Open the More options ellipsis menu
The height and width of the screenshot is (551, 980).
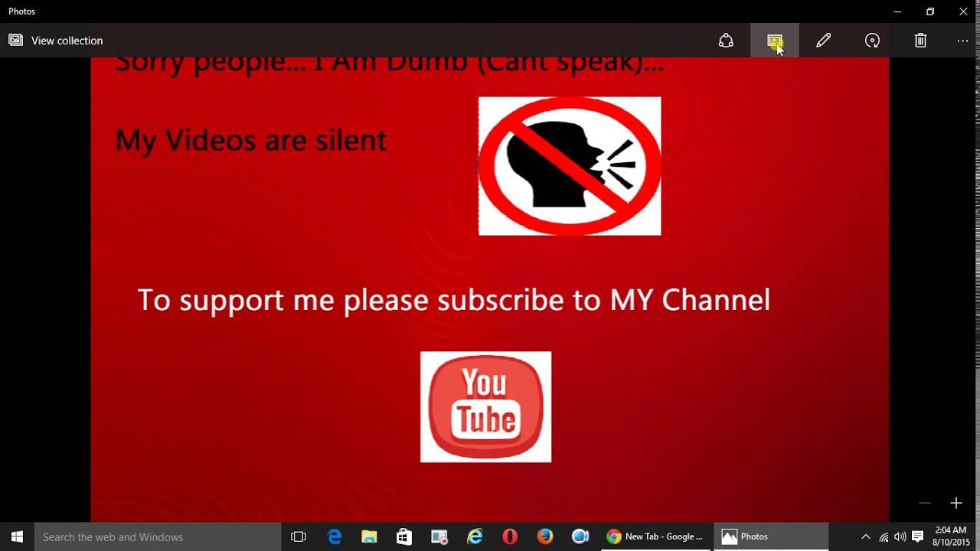pyautogui.click(x=963, y=41)
